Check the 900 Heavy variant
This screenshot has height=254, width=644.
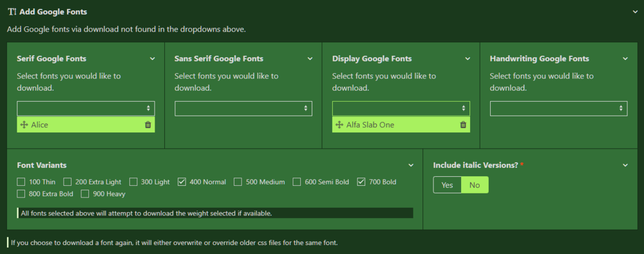pos(85,194)
